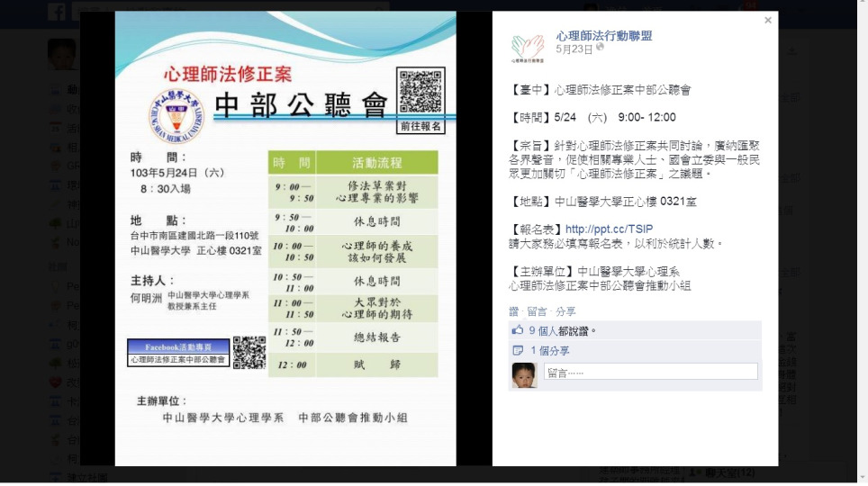This screenshot has height=486, width=868.
Task: Click the thumbs-up icon beside 9 個人
Action: [x=517, y=330]
